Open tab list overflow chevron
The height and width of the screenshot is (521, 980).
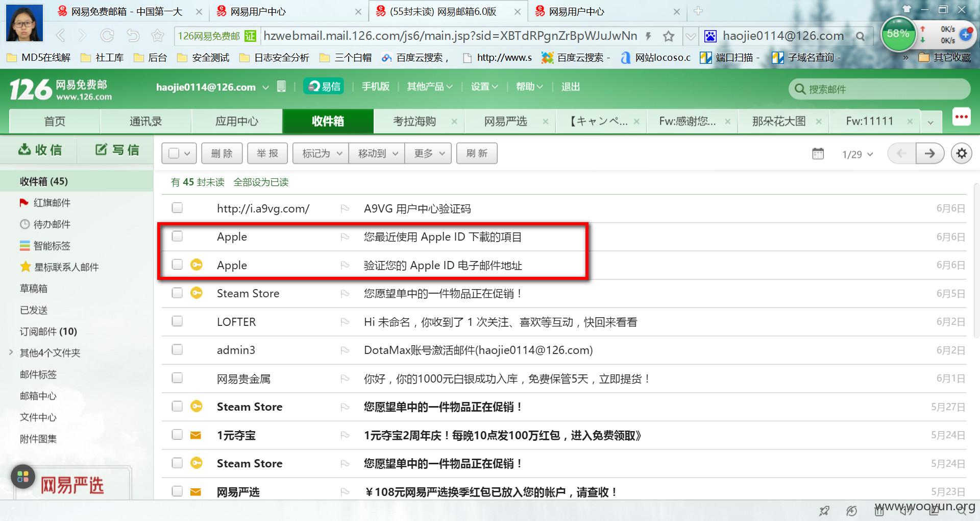pyautogui.click(x=930, y=123)
